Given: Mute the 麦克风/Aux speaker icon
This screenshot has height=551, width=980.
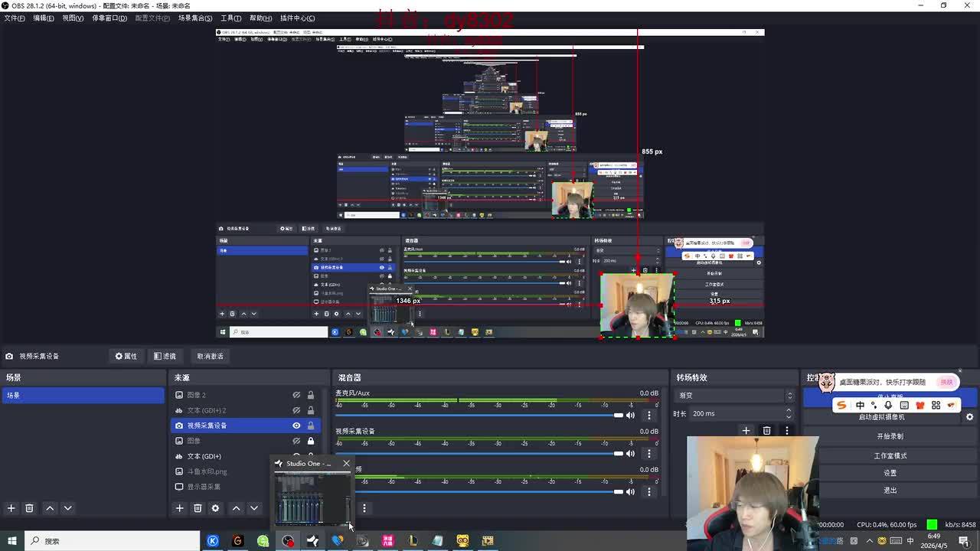Looking at the screenshot, I should (630, 416).
